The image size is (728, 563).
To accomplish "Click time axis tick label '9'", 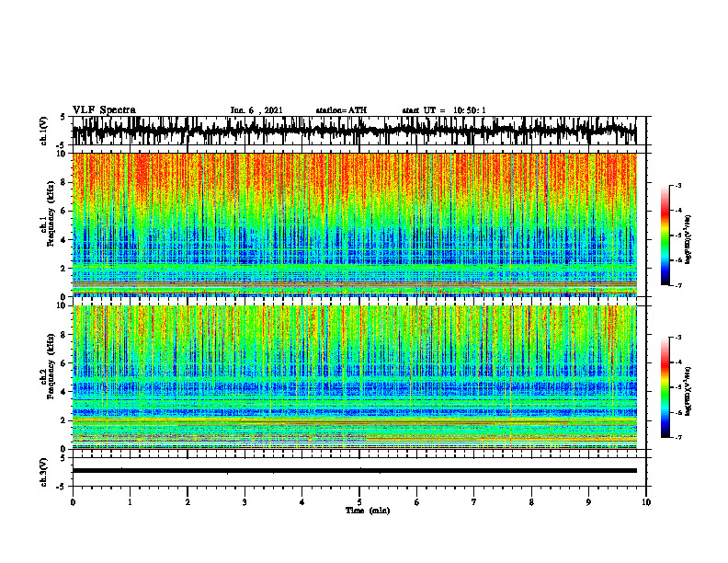I will pyautogui.click(x=588, y=502).
